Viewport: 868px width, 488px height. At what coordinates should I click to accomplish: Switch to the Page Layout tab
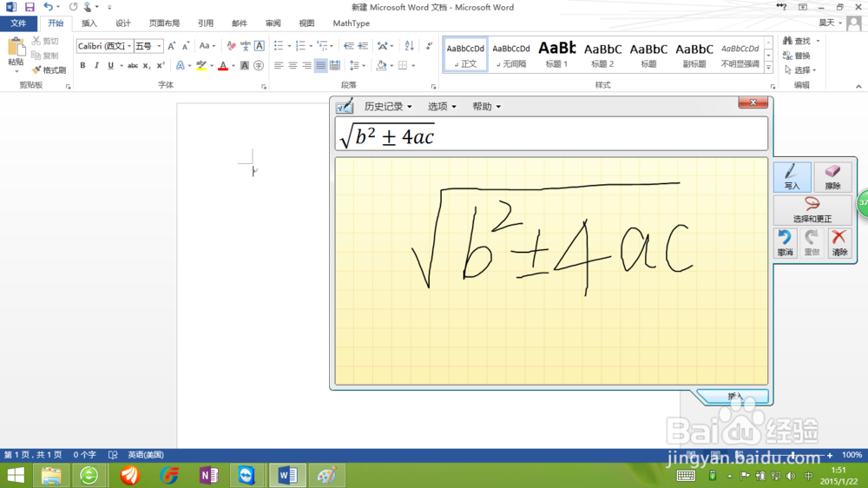pos(164,23)
